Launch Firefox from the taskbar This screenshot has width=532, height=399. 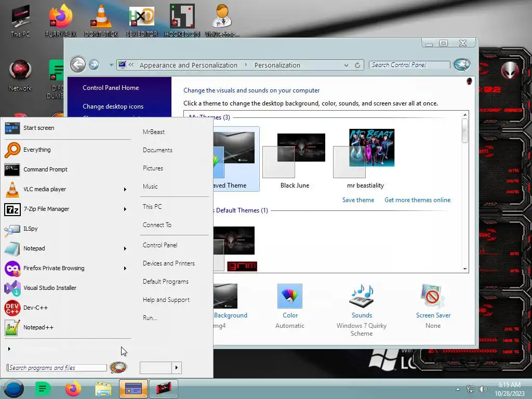[73, 389]
